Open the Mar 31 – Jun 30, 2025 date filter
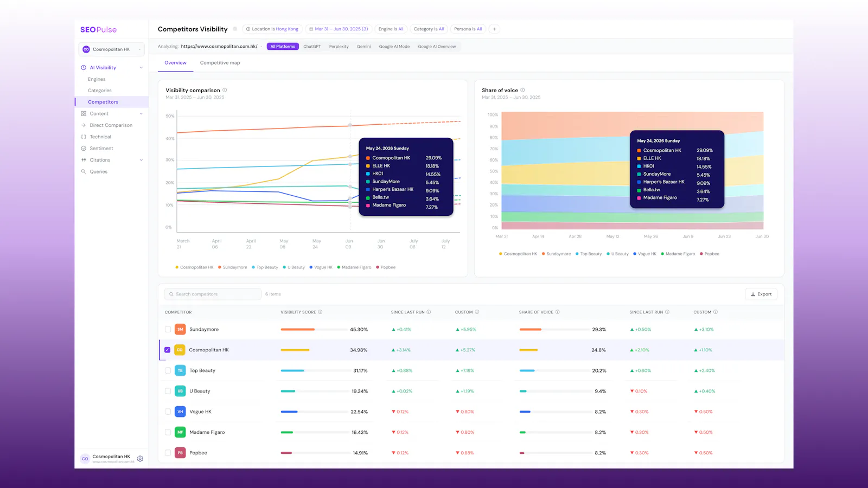The image size is (868, 488). pyautogui.click(x=339, y=29)
